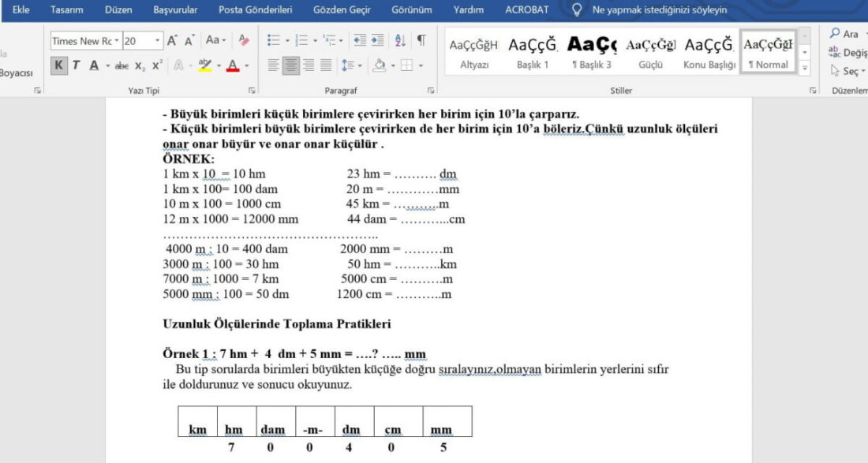Viewport: 868px width, 463px height.
Task: Create a multilevel list
Action: click(x=329, y=39)
